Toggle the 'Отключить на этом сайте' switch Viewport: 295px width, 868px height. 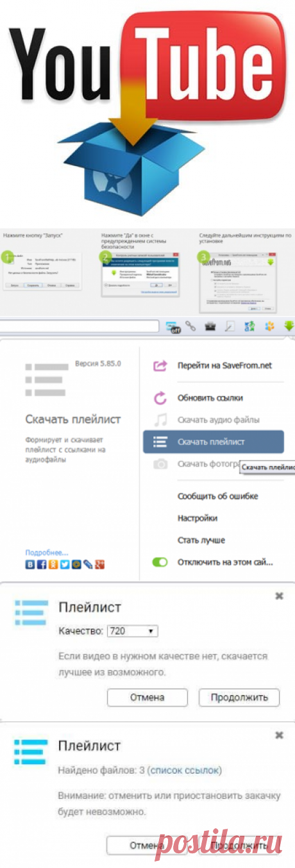tap(160, 562)
